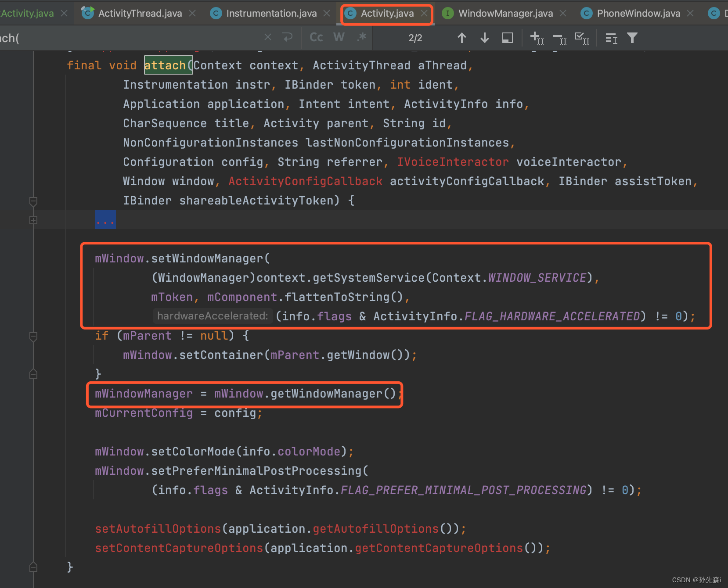Collapse at the if block closing brace marker
This screenshot has width=728, height=588.
tap(33, 374)
